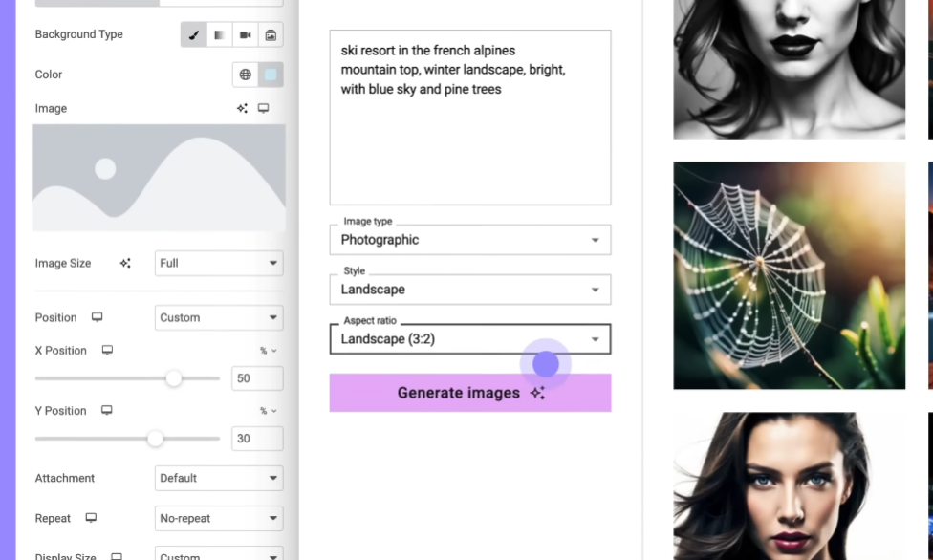Pick the slideshow background type icon
This screenshot has width=933, height=560.
(271, 35)
